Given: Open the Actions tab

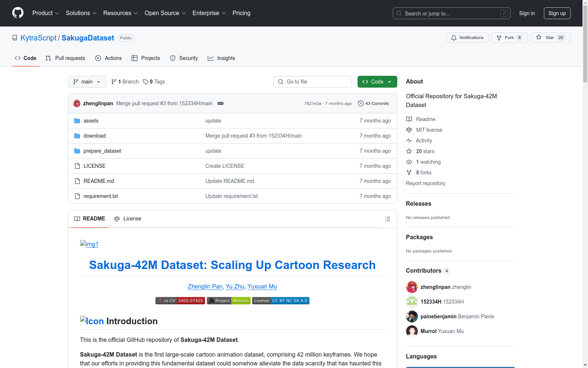Looking at the screenshot, I should (x=108, y=58).
